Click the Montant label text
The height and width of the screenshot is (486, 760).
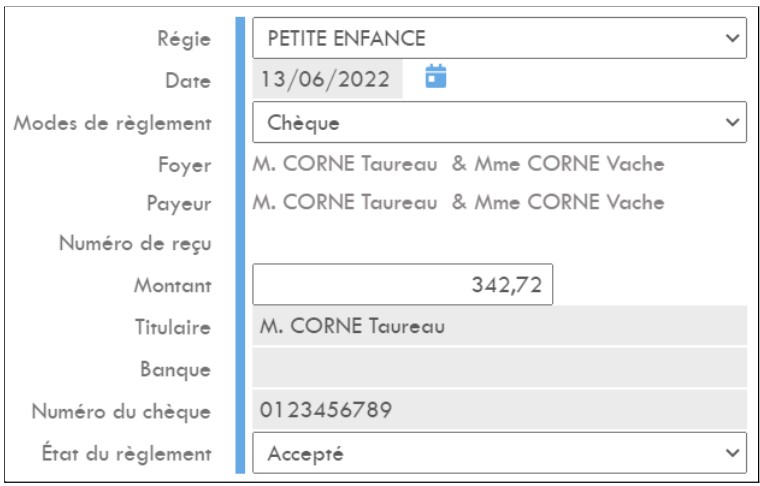coord(173,285)
